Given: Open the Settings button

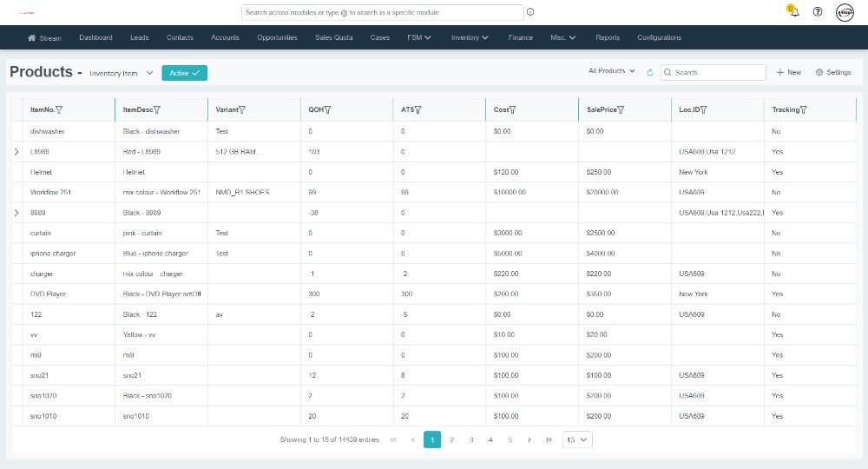Looking at the screenshot, I should (x=833, y=73).
